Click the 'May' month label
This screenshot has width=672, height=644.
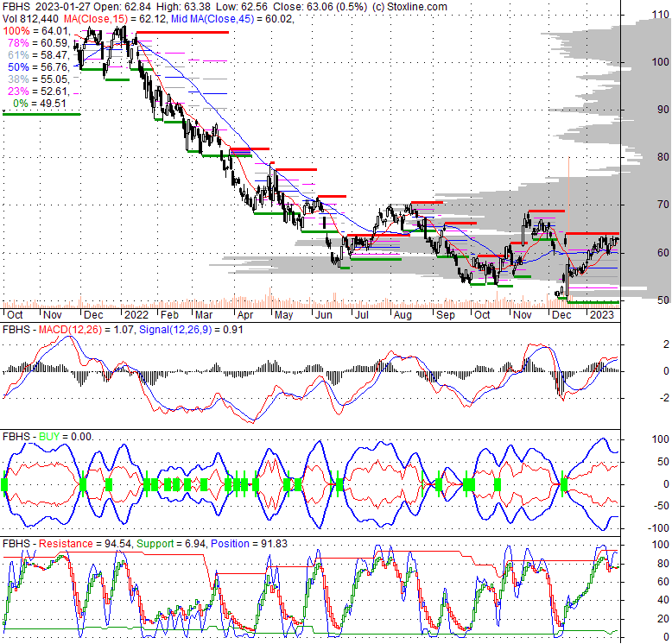coord(283,315)
